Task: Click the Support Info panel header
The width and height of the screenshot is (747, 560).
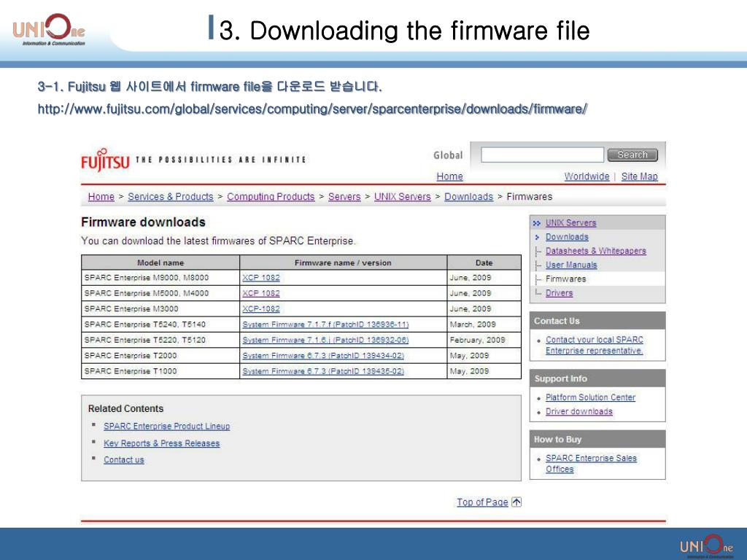Action: click(x=597, y=378)
